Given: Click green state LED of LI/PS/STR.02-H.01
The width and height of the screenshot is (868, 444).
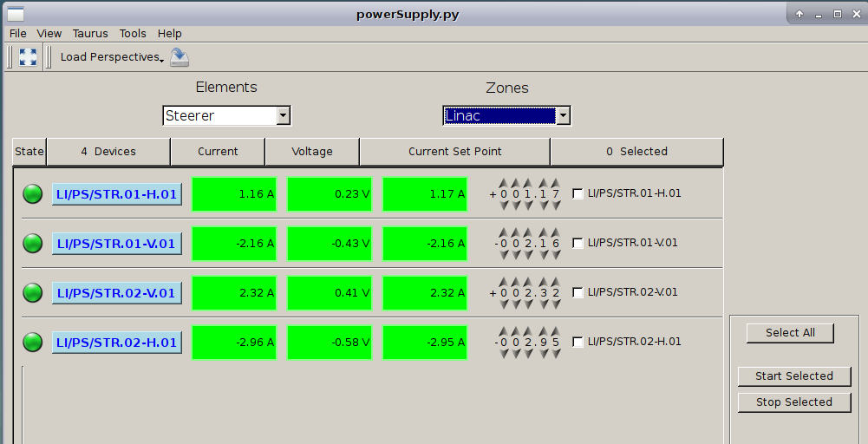Looking at the screenshot, I should tap(33, 343).
